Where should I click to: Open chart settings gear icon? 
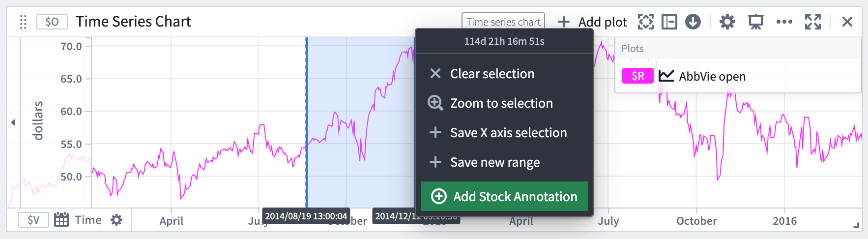pos(727,22)
